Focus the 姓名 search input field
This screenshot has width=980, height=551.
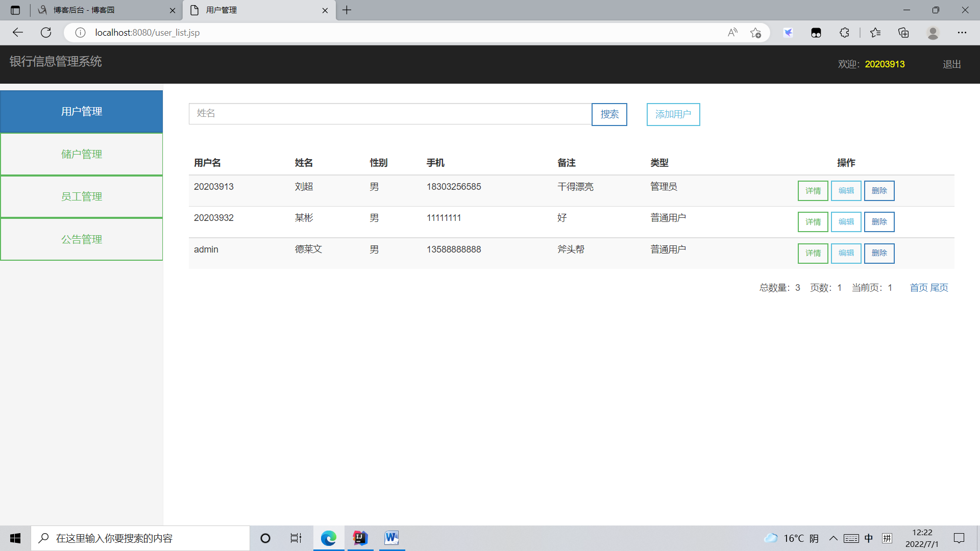click(x=390, y=114)
